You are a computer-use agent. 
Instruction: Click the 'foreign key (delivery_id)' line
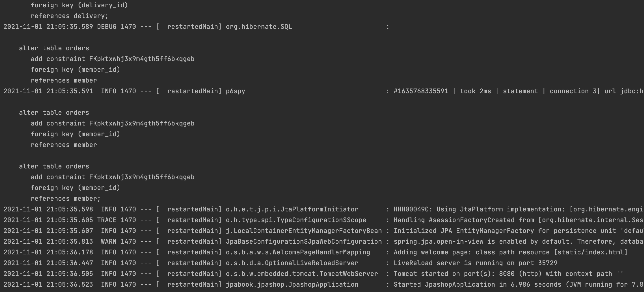(x=79, y=5)
